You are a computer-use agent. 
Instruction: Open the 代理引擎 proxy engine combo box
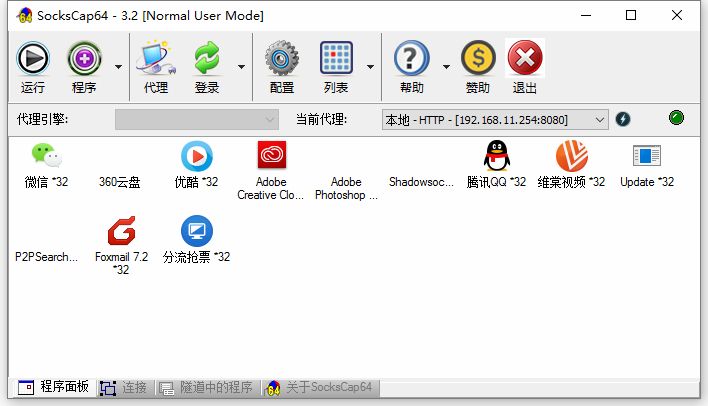click(197, 120)
